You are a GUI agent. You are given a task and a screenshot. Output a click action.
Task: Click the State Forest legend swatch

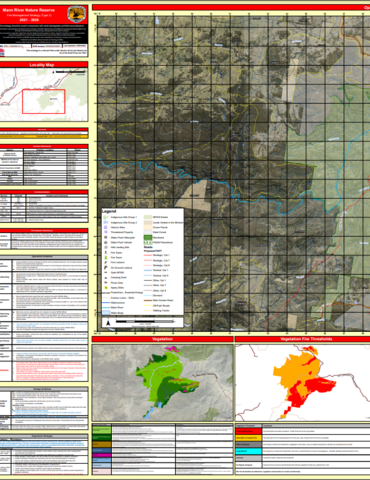(148, 232)
